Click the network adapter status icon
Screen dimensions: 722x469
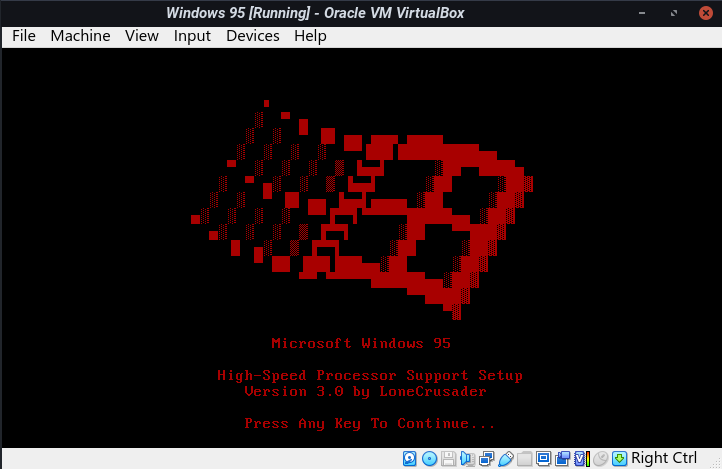point(487,458)
